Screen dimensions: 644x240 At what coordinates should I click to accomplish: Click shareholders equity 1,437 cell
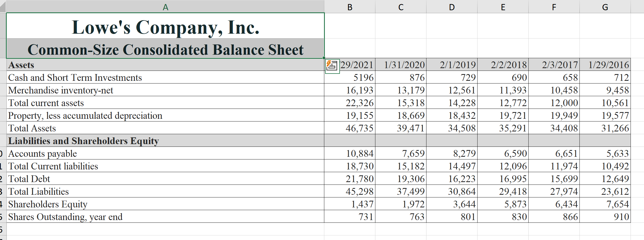point(350,204)
